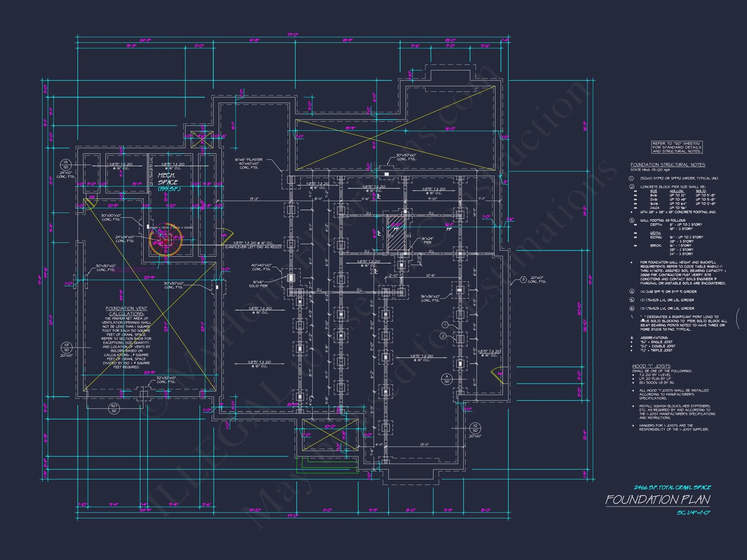This screenshot has height=560, width=747.
Task: Click hexagon callout number 1
Action: point(445,325)
